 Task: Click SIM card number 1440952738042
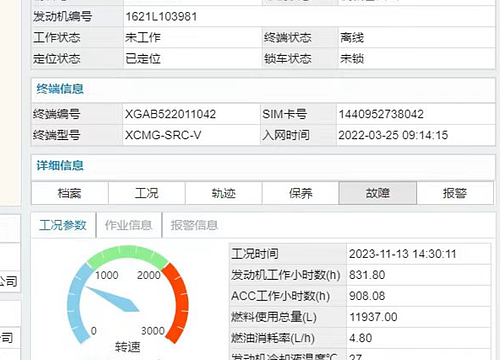(381, 114)
